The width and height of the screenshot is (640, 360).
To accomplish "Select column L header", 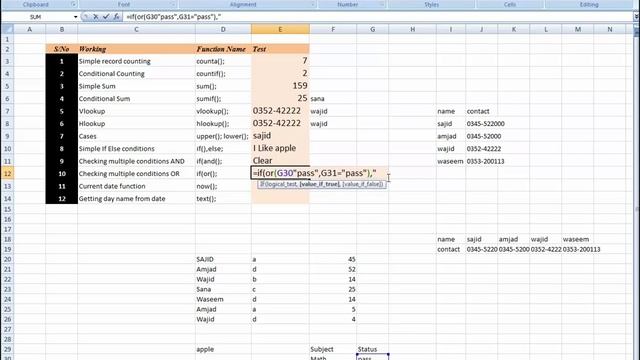I will 546,29.
